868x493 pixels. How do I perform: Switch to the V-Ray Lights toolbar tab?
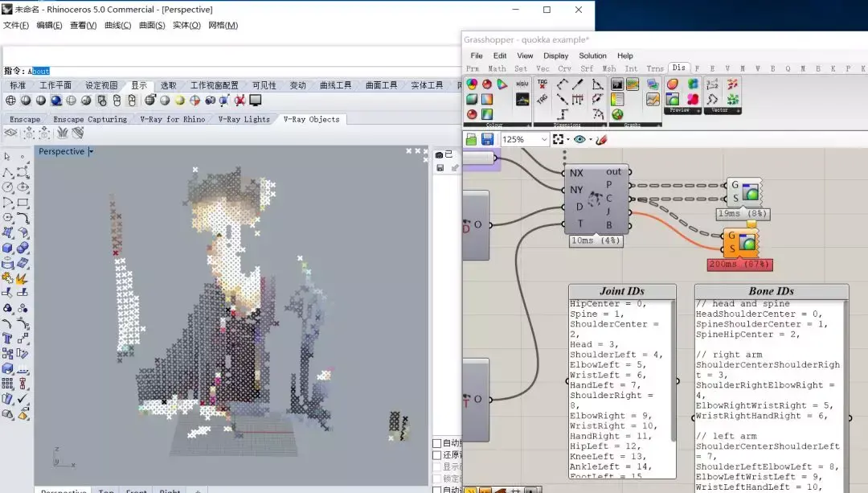pos(244,119)
